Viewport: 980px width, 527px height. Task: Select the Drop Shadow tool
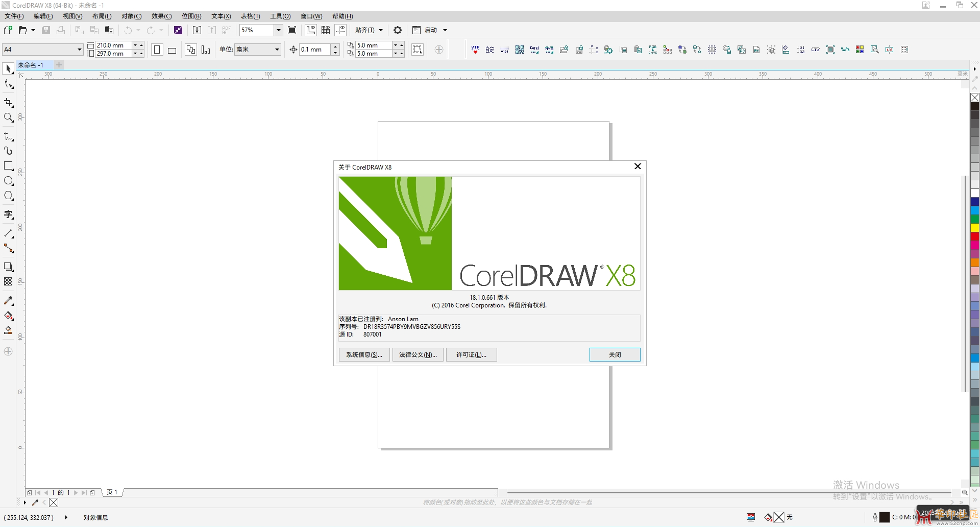8,267
